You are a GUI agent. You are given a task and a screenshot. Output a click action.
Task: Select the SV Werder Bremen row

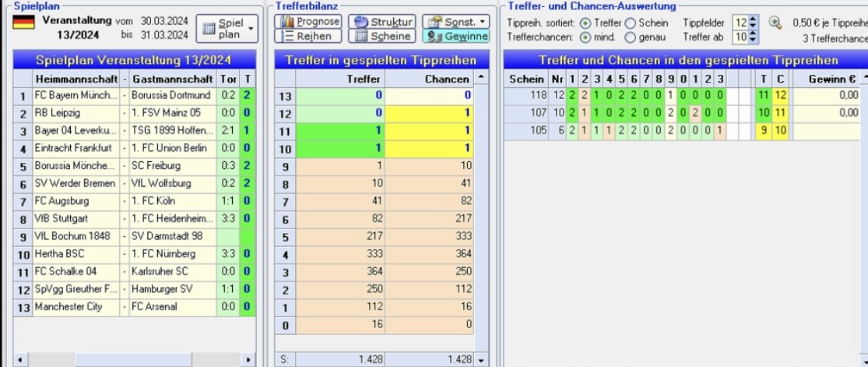click(135, 184)
